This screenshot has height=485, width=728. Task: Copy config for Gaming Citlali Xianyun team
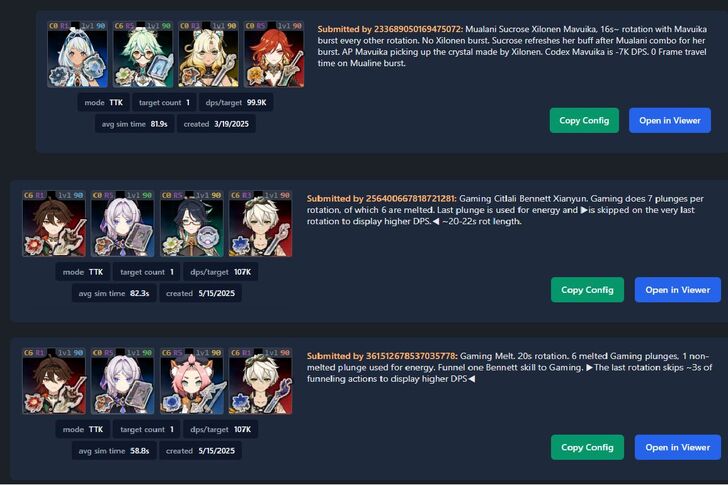pyautogui.click(x=587, y=290)
